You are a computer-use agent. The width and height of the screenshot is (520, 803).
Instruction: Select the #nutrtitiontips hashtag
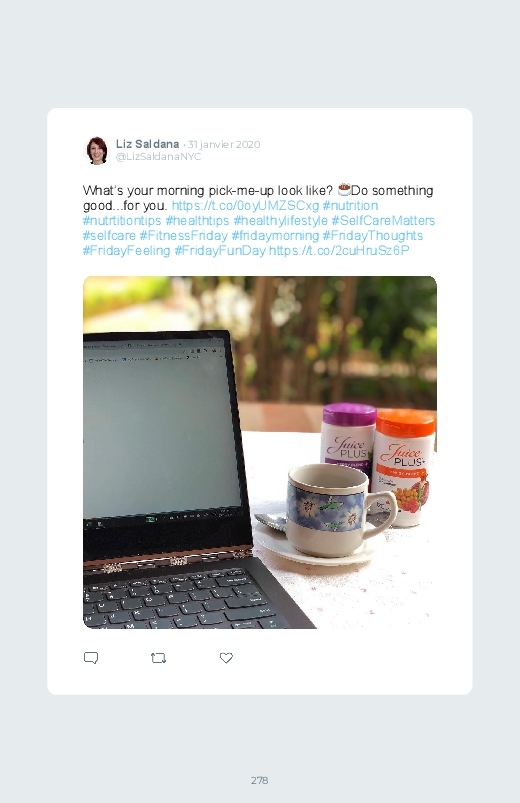(122, 221)
